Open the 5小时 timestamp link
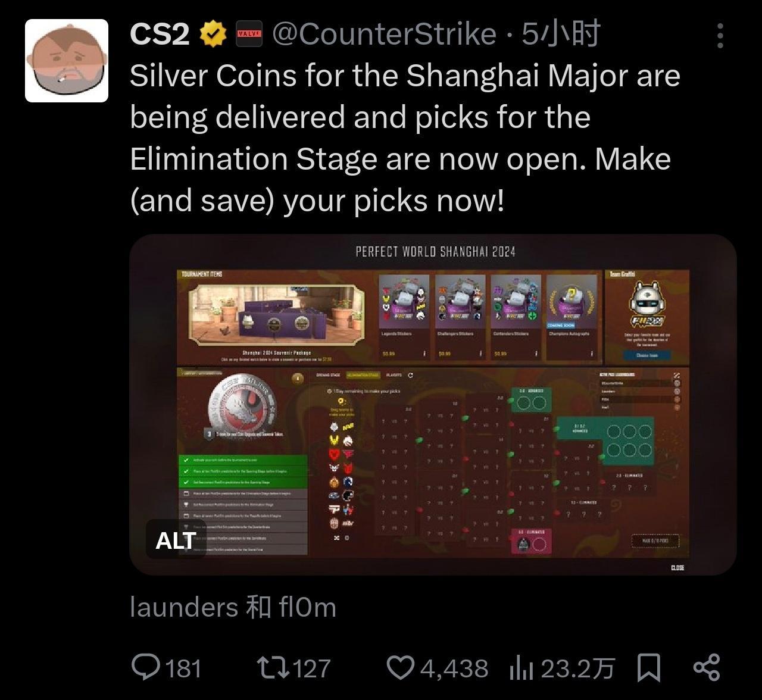 coord(560,35)
